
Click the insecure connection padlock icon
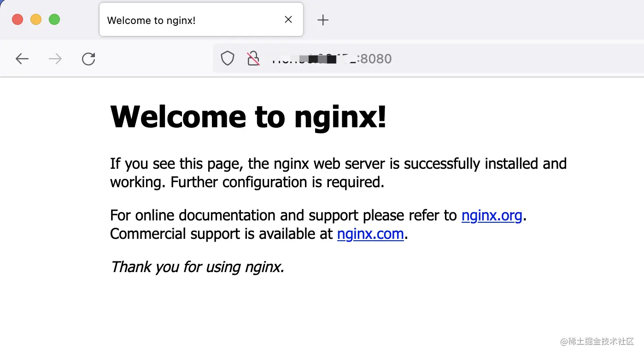253,59
